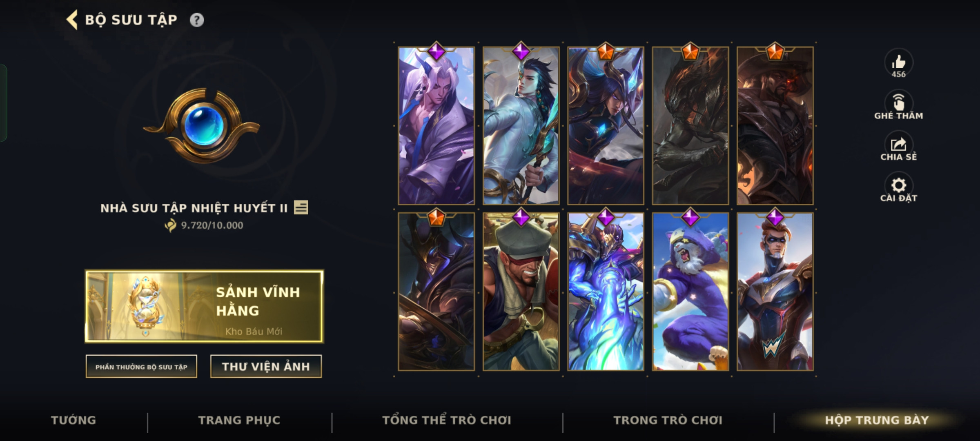
Task: Tap the thumbs-up like icon
Action: (x=898, y=62)
